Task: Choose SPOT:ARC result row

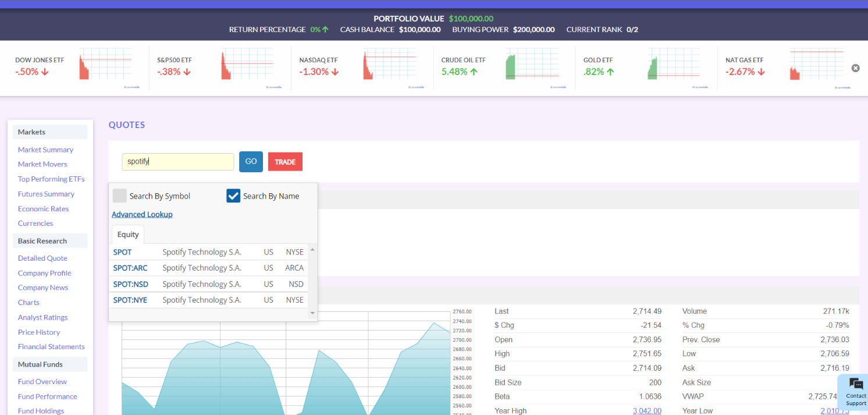Action: click(x=209, y=268)
